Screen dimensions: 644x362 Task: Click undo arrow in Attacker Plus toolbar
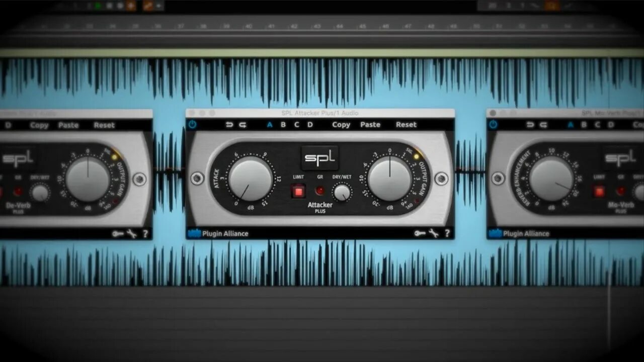pos(229,125)
